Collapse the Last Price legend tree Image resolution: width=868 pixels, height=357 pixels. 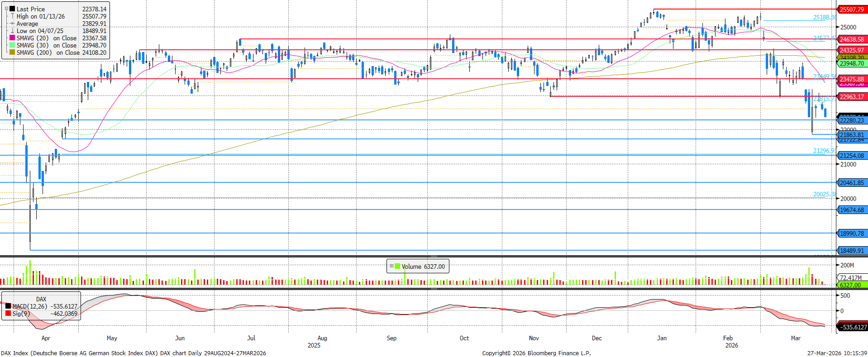[6, 9]
